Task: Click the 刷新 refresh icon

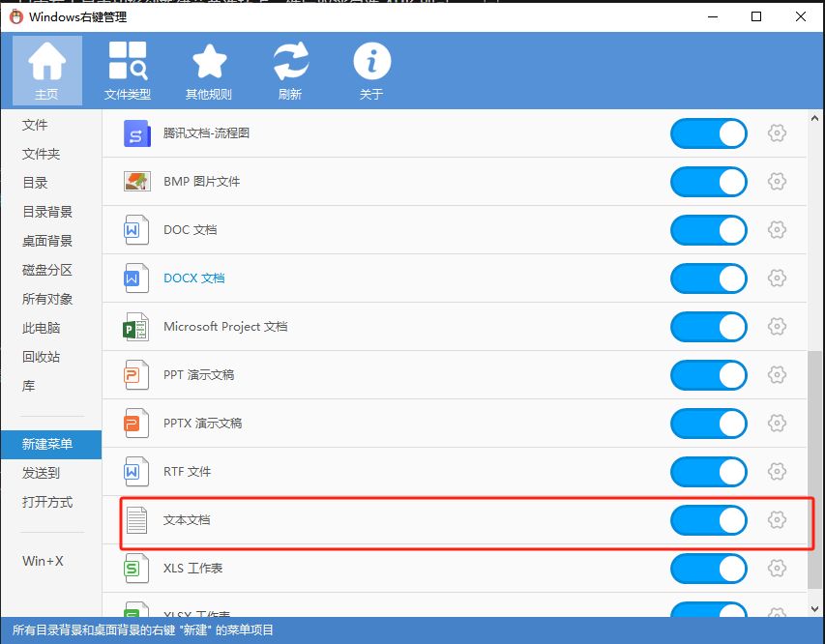Action: tap(290, 71)
